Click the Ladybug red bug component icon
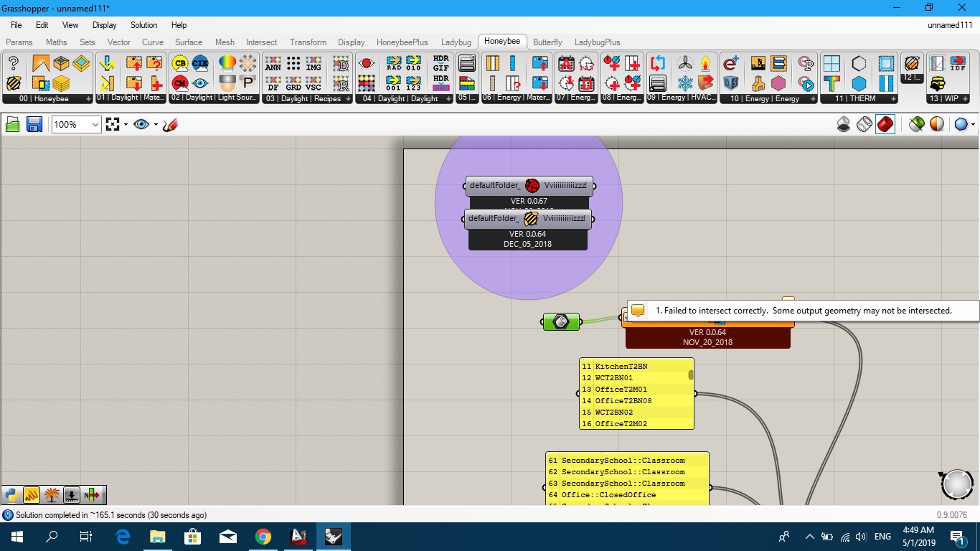The width and height of the screenshot is (980, 551). click(x=532, y=186)
